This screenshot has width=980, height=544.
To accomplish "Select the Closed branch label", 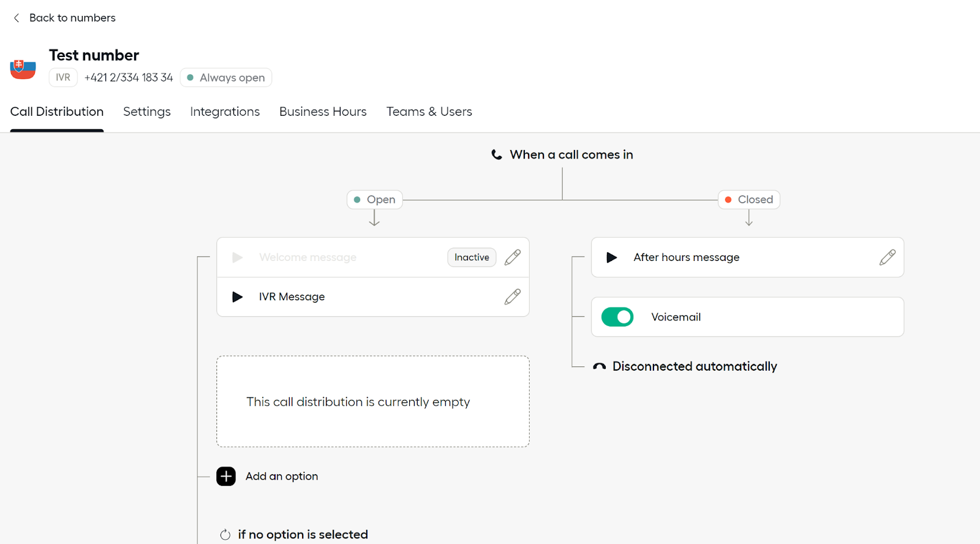I will (x=748, y=200).
